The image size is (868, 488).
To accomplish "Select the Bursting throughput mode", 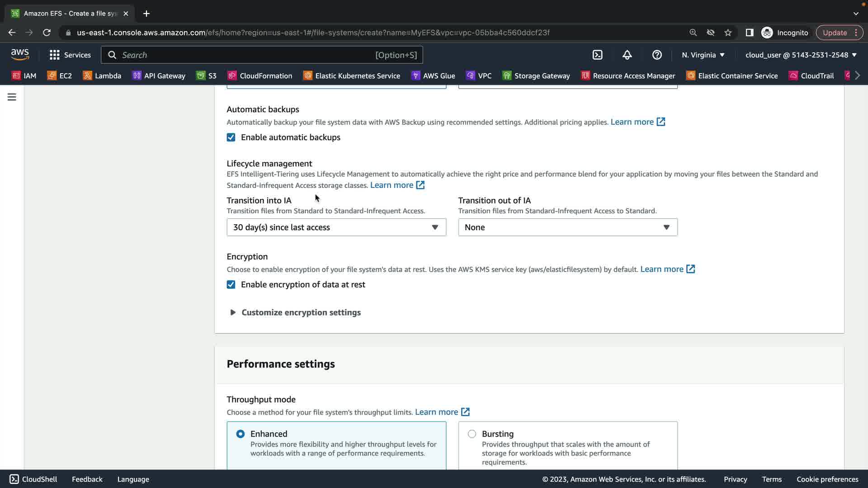I will coord(472,434).
